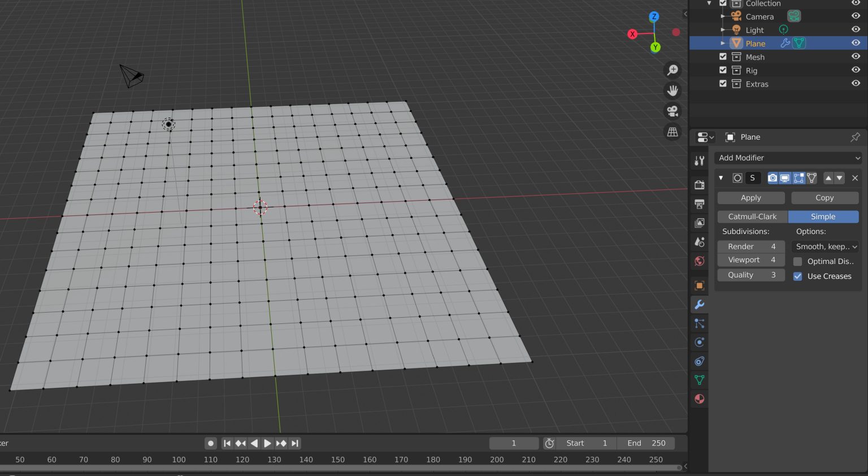The width and height of the screenshot is (868, 476).
Task: Open the Output Properties printer tab
Action: [699, 204]
